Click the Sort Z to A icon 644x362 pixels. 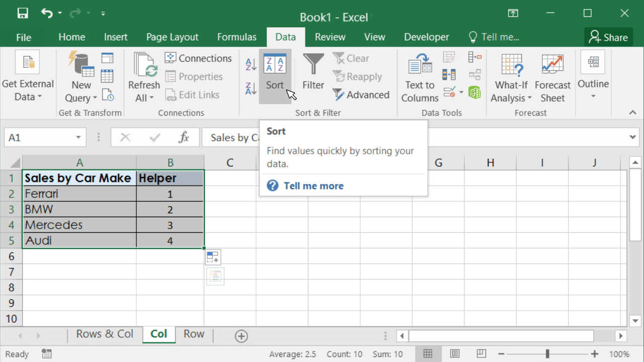(x=251, y=88)
